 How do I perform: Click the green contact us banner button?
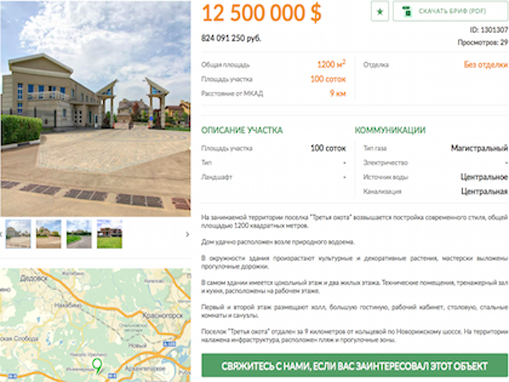click(x=354, y=366)
